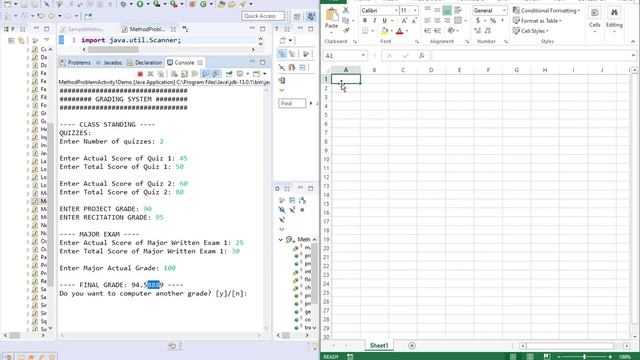This screenshot has width=640, height=360.
Task: Open Format as Table menu
Action: point(538,20)
